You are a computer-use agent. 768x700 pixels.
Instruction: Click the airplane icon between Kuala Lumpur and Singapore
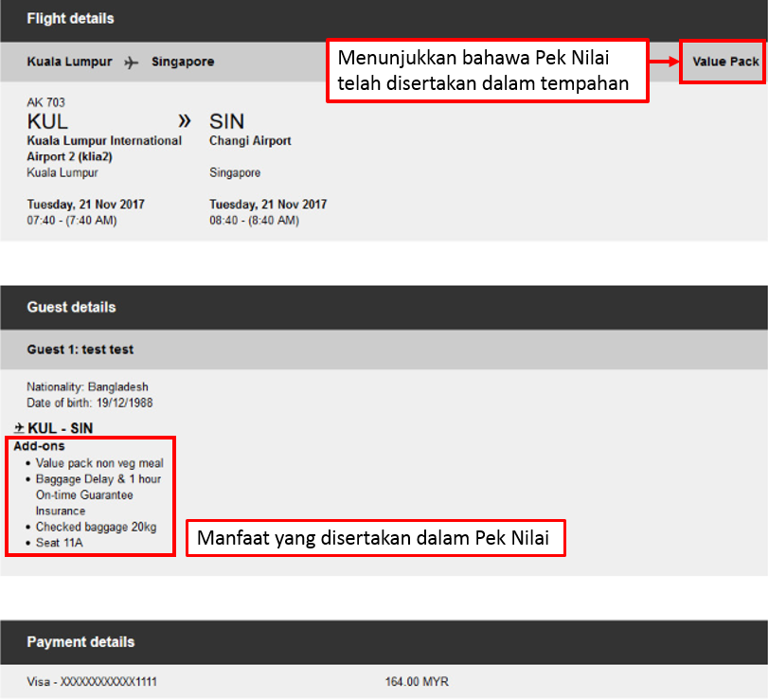pos(132,63)
